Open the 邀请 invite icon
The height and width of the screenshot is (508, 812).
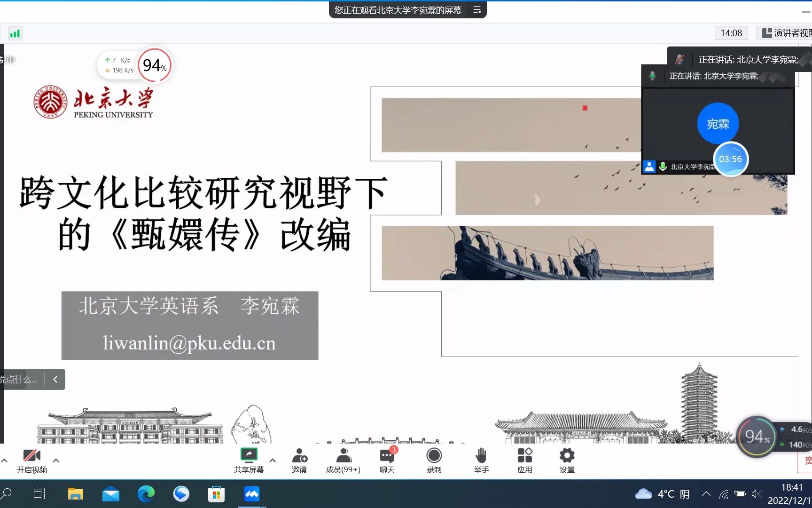tap(299, 460)
